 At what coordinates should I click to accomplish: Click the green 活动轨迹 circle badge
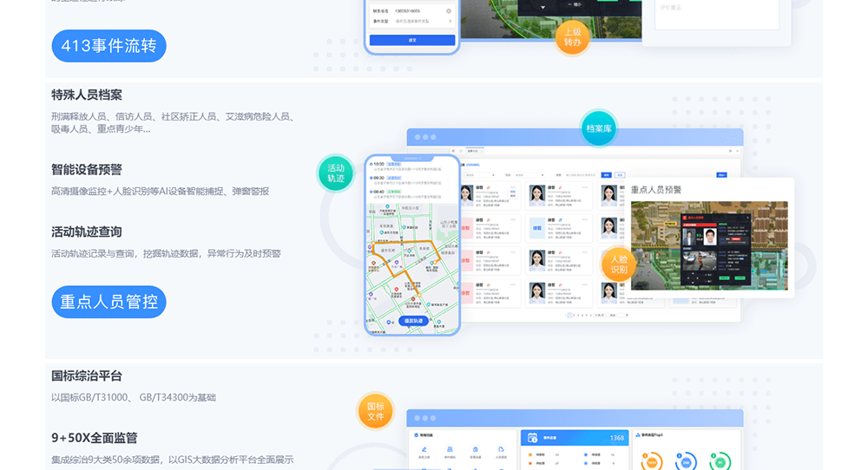pyautogui.click(x=336, y=173)
